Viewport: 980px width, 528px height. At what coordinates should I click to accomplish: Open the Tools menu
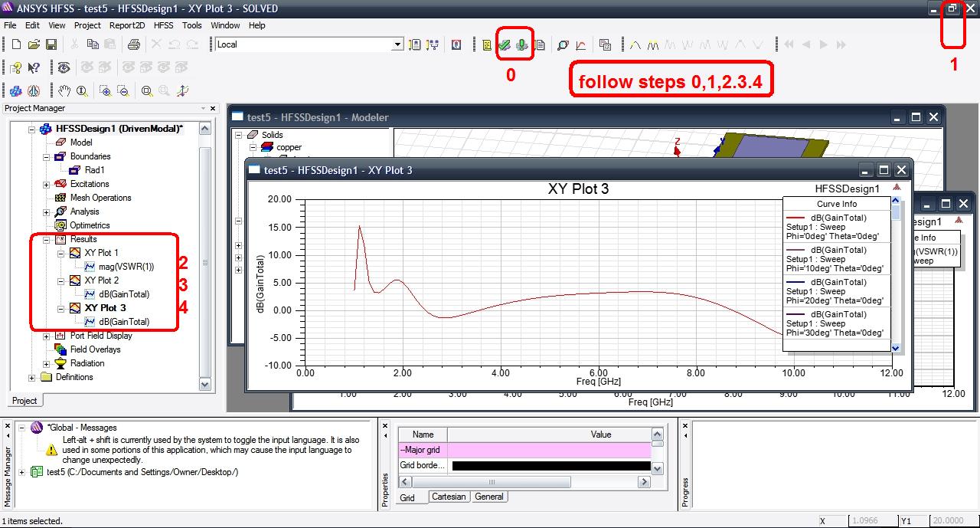pyautogui.click(x=192, y=25)
